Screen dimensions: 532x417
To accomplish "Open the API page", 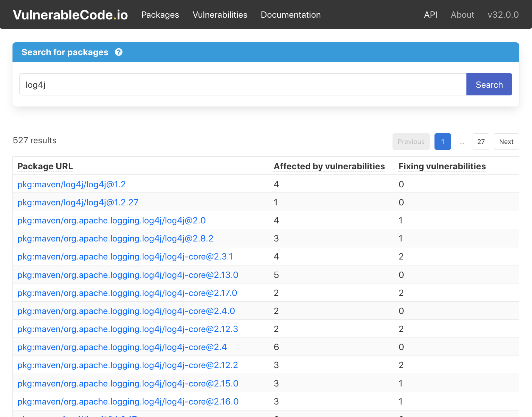I will [x=431, y=15].
